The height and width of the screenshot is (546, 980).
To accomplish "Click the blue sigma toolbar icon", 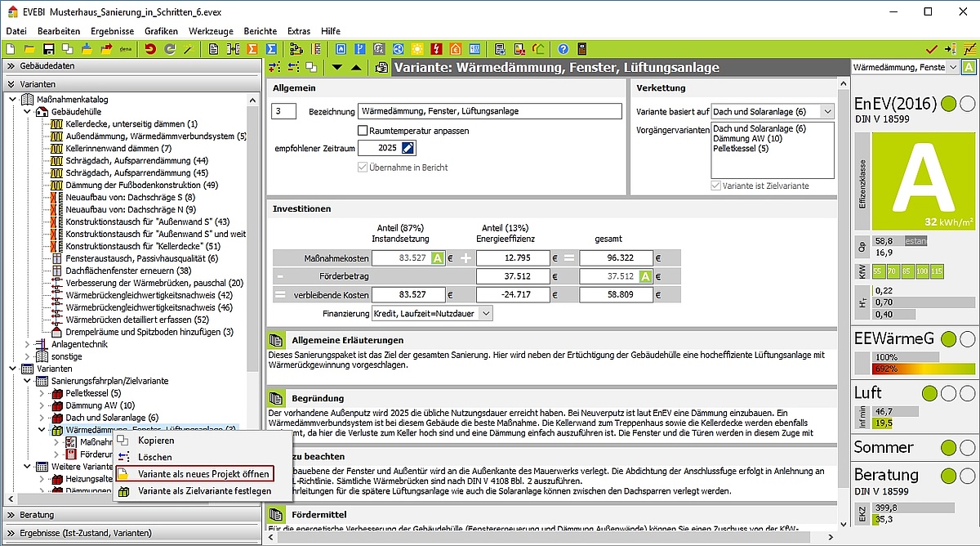I will click(271, 49).
